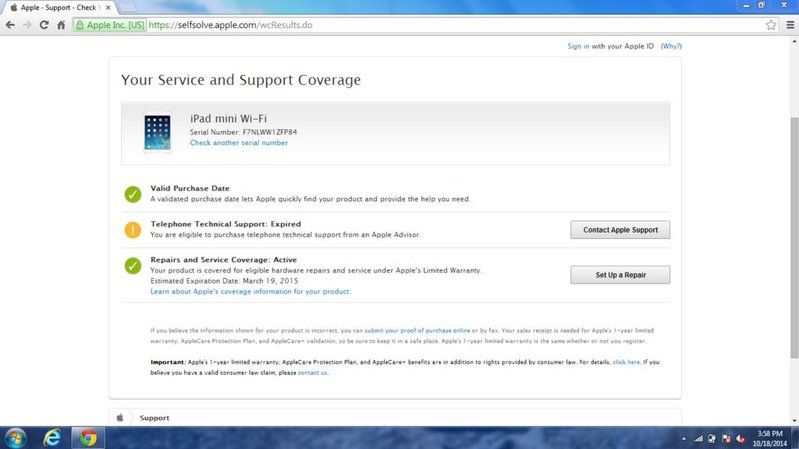Click the Apple logo in Support breadcrumb
Viewport: 799px width, 449px height.
[x=120, y=417]
